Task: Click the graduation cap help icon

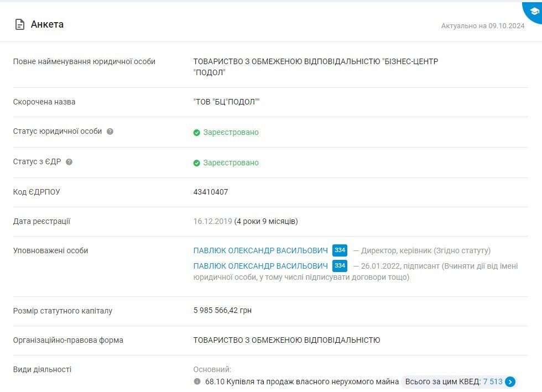Action: click(534, 12)
